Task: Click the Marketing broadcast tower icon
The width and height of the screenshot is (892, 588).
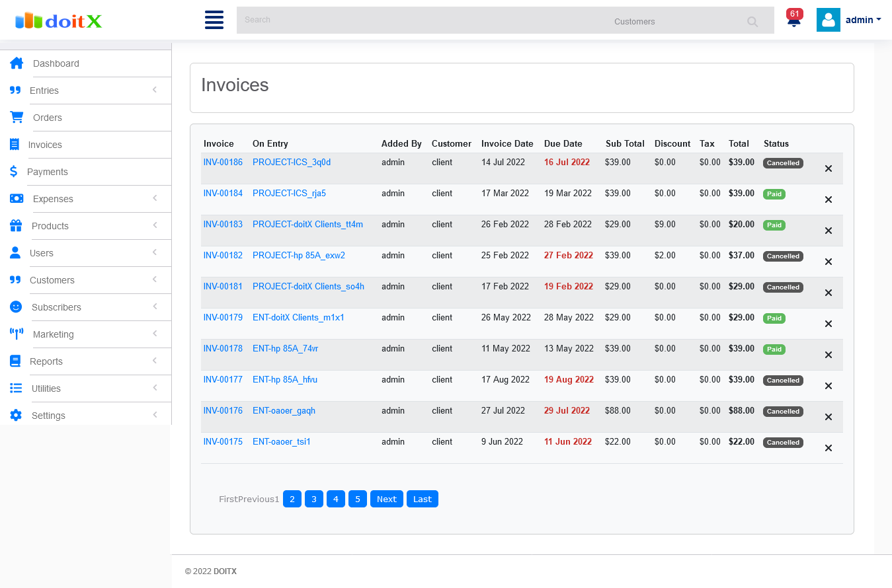Action: (17, 334)
